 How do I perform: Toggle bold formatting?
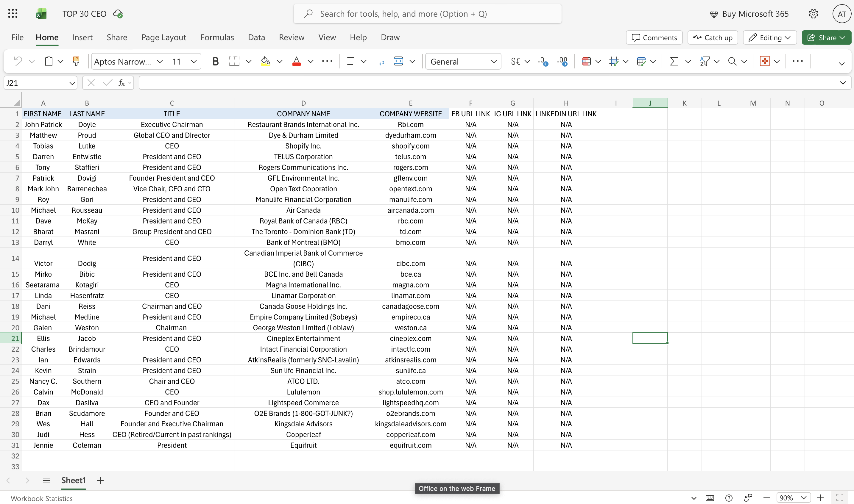coord(215,62)
